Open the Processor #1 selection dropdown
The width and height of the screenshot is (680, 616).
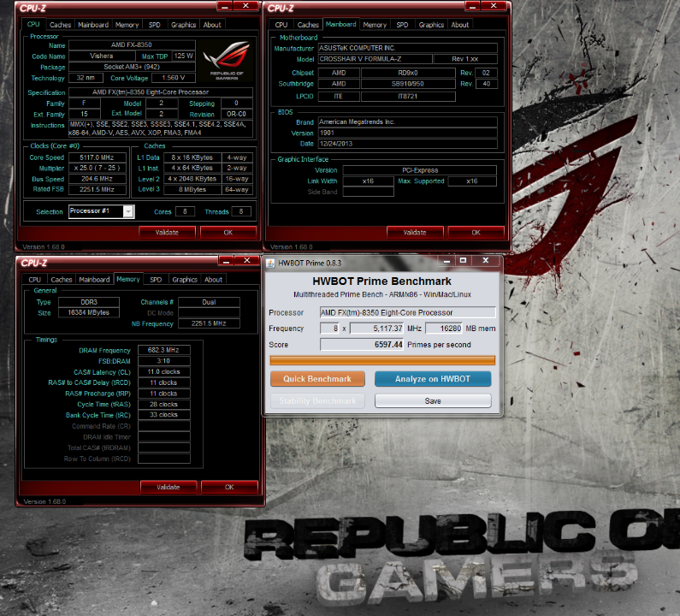point(128,211)
